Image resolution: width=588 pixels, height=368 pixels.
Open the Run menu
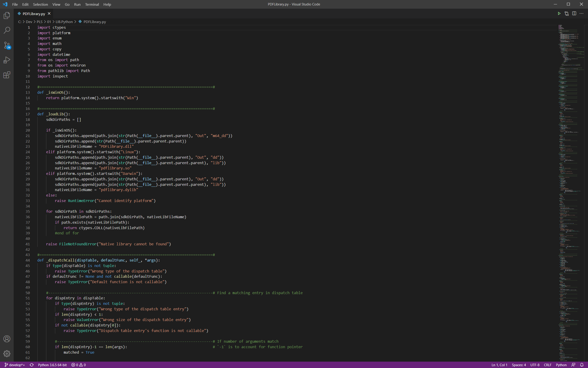click(77, 4)
